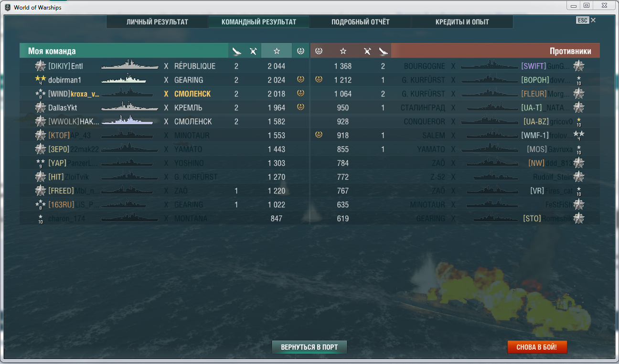Select enemy Bourgogne player row
Image resolution: width=619 pixels, height=364 pixels.
[x=455, y=66]
